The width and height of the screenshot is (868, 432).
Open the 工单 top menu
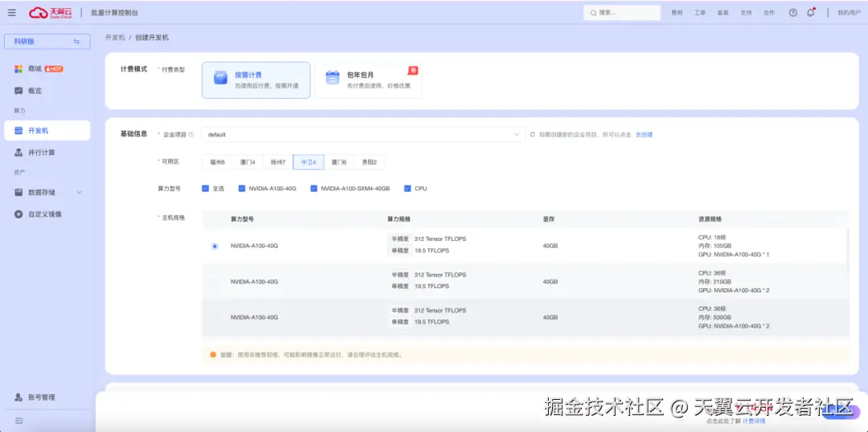click(x=700, y=13)
